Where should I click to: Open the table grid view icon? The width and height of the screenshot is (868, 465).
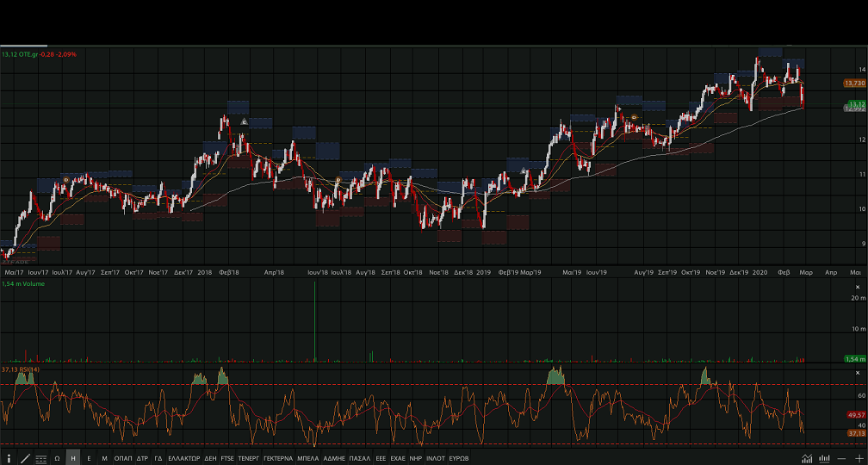coord(41,458)
